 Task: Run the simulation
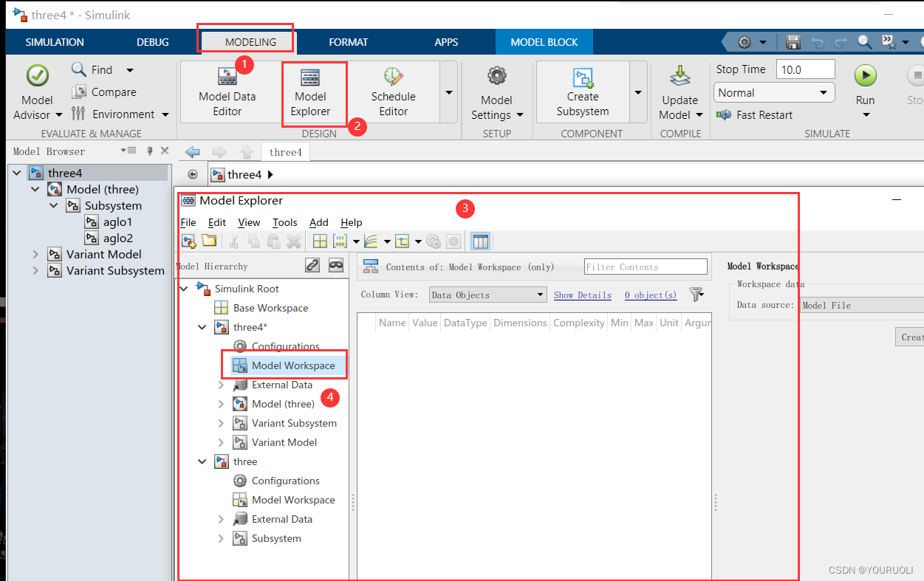point(865,76)
